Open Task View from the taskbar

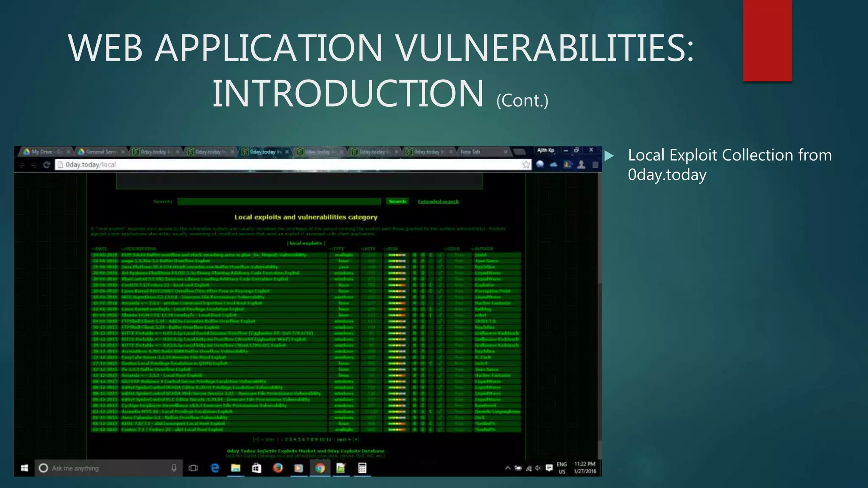[193, 468]
